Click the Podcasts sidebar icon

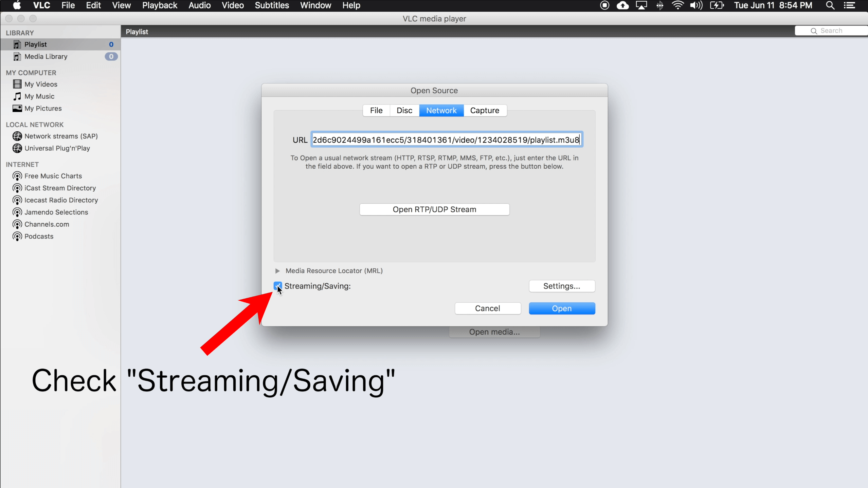coord(17,236)
